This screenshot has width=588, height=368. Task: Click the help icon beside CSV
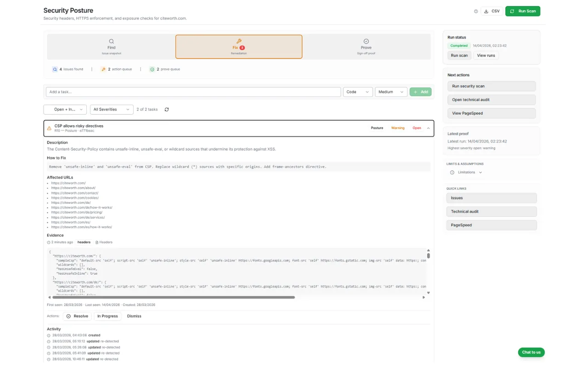(x=475, y=11)
